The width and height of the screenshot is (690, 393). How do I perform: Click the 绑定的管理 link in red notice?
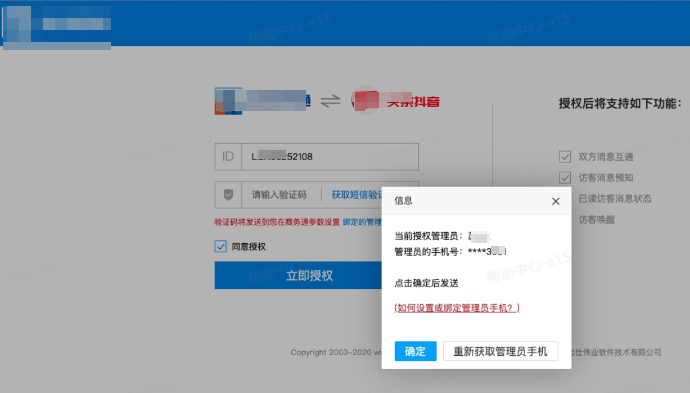point(362,222)
